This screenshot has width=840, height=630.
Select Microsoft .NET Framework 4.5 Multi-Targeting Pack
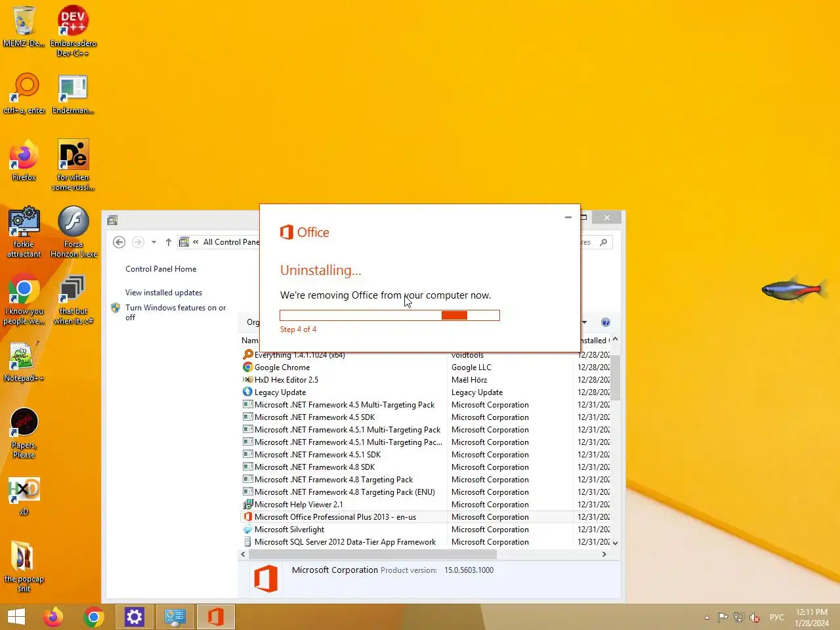pos(344,405)
